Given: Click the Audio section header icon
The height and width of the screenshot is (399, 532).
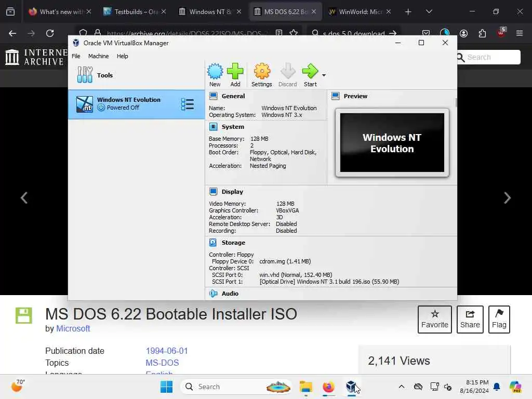Looking at the screenshot, I should pos(213,294).
